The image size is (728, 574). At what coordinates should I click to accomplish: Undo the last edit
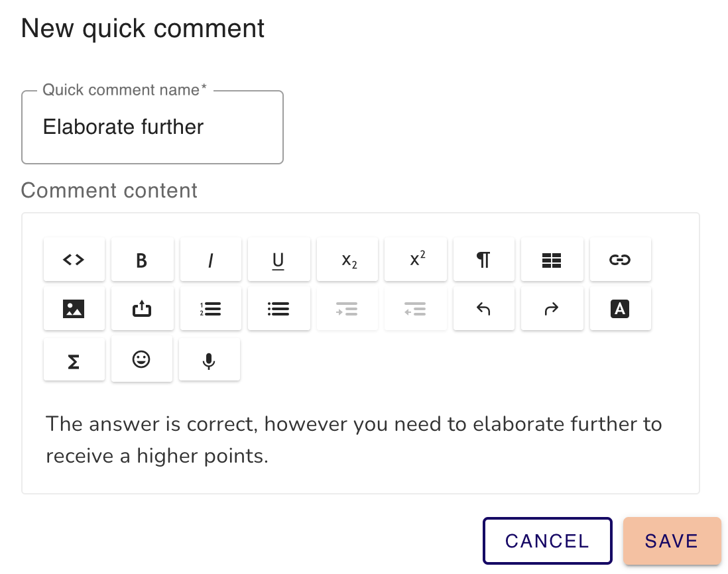pyautogui.click(x=484, y=309)
